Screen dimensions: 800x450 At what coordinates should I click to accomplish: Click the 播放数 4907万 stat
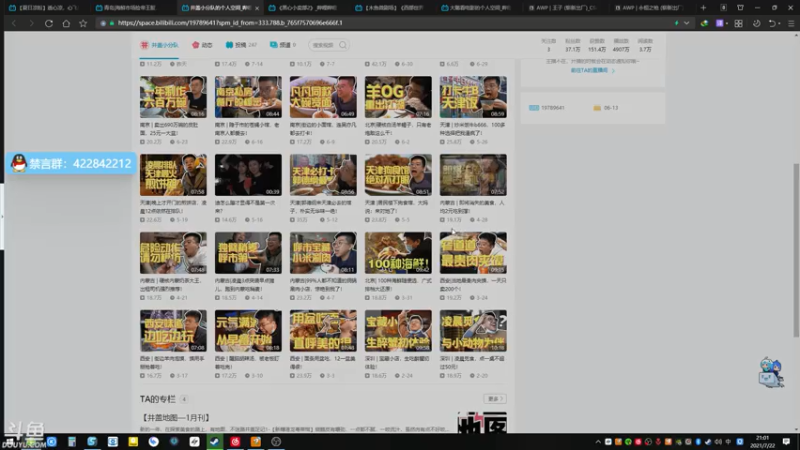pos(621,45)
